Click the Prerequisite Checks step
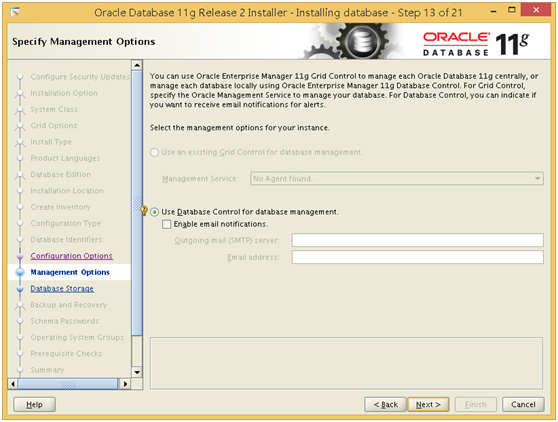The image size is (558, 422). (66, 354)
